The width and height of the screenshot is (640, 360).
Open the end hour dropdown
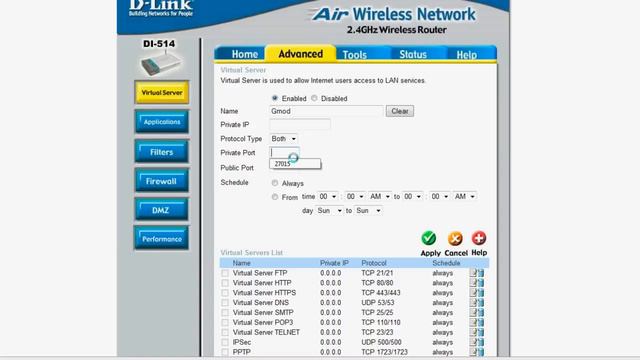(412, 197)
